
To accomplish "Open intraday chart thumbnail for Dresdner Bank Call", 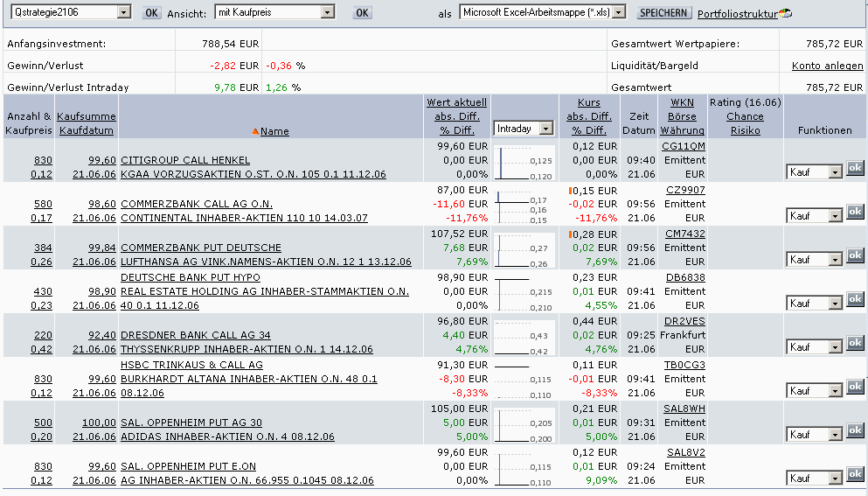I will pyautogui.click(x=524, y=338).
